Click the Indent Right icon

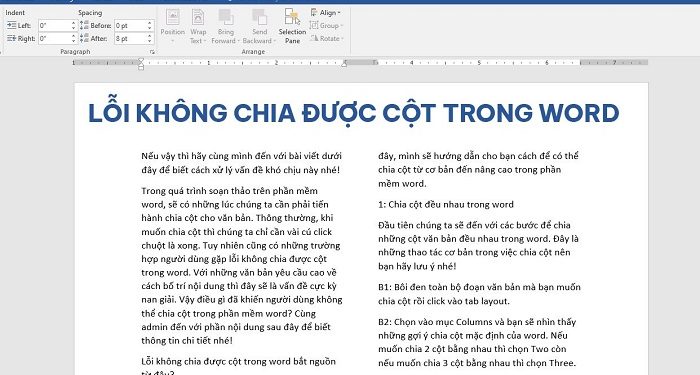pyautogui.click(x=11, y=38)
